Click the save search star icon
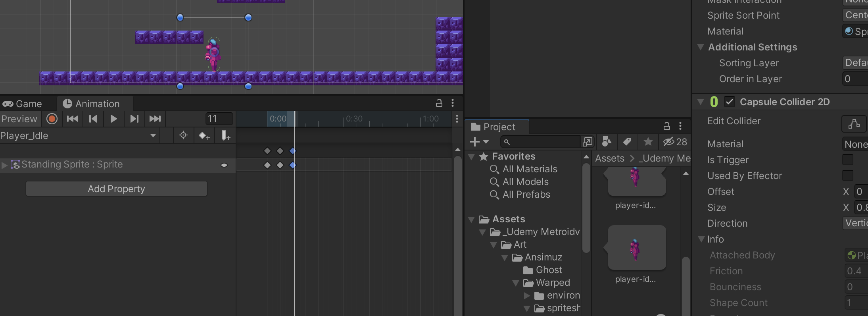 pyautogui.click(x=648, y=142)
